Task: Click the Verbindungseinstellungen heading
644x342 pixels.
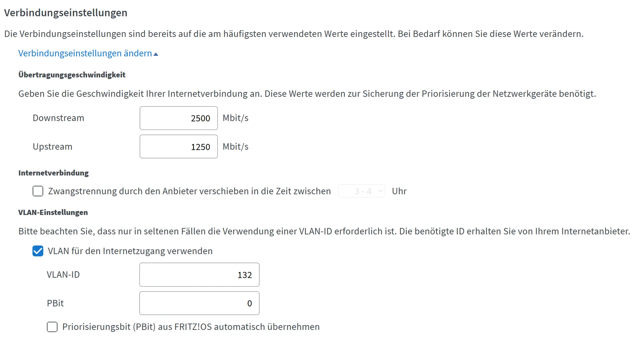Action: (66, 13)
